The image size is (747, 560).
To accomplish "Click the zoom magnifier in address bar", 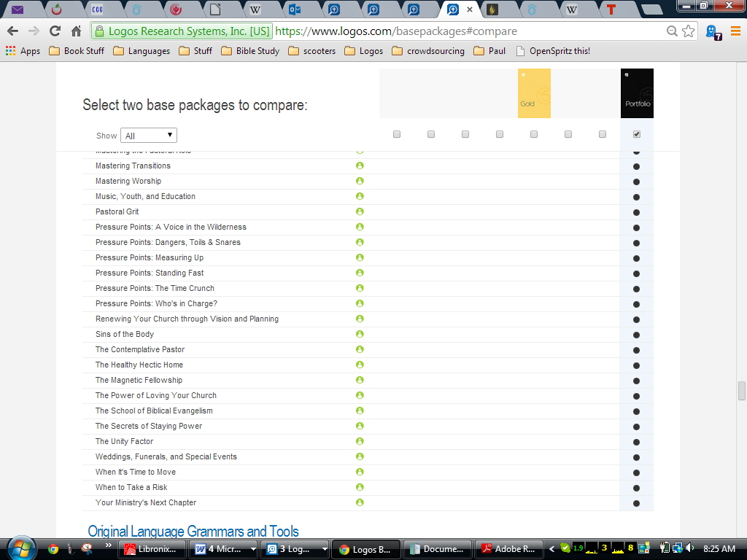I will tap(672, 31).
